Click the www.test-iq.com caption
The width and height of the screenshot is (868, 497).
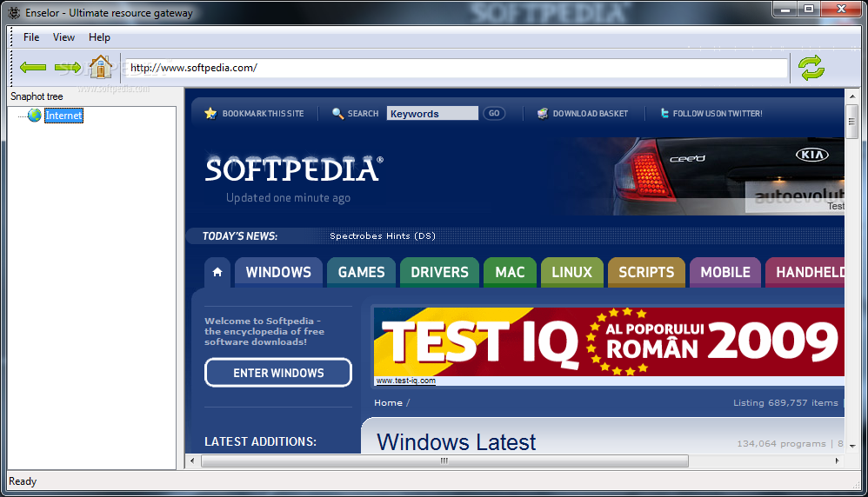(405, 381)
